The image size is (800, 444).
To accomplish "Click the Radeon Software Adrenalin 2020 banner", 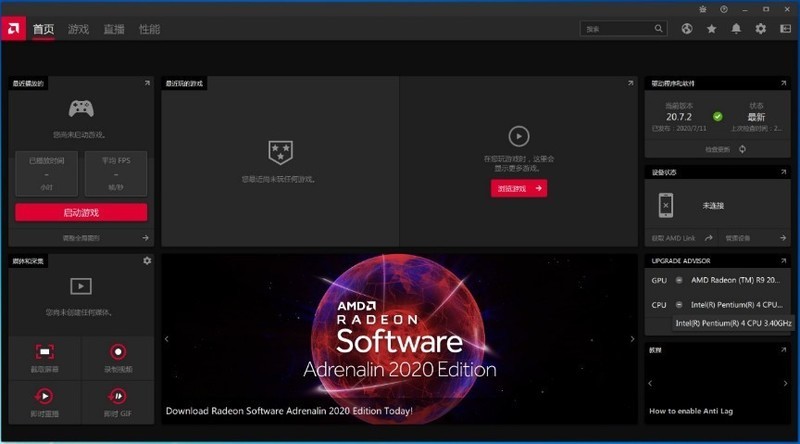I will (x=399, y=339).
